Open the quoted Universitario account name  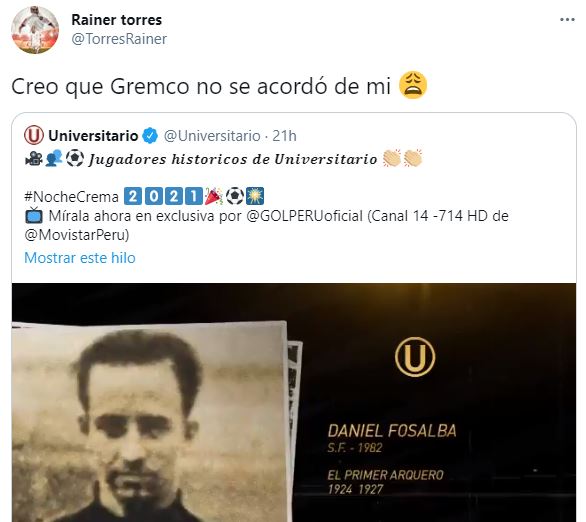click(93, 136)
